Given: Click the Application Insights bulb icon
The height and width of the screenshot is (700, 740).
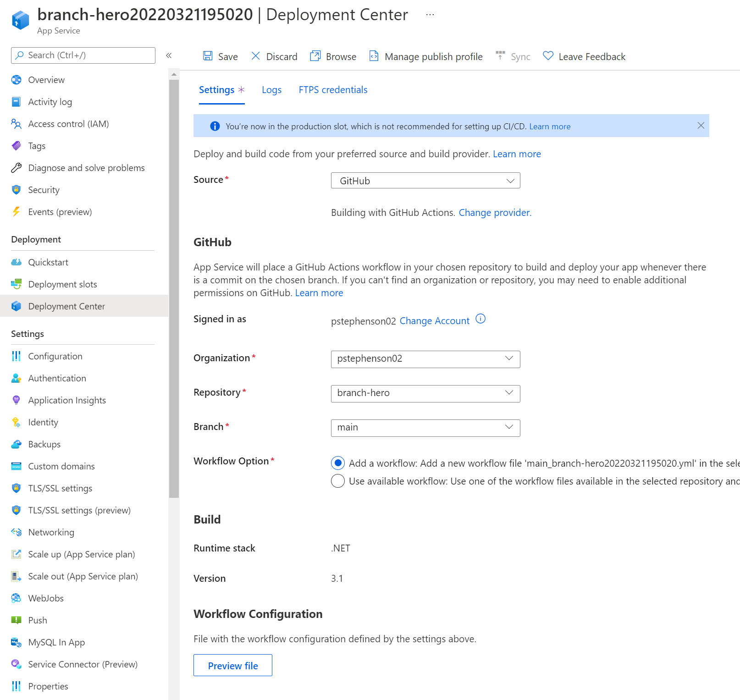Looking at the screenshot, I should tap(17, 400).
